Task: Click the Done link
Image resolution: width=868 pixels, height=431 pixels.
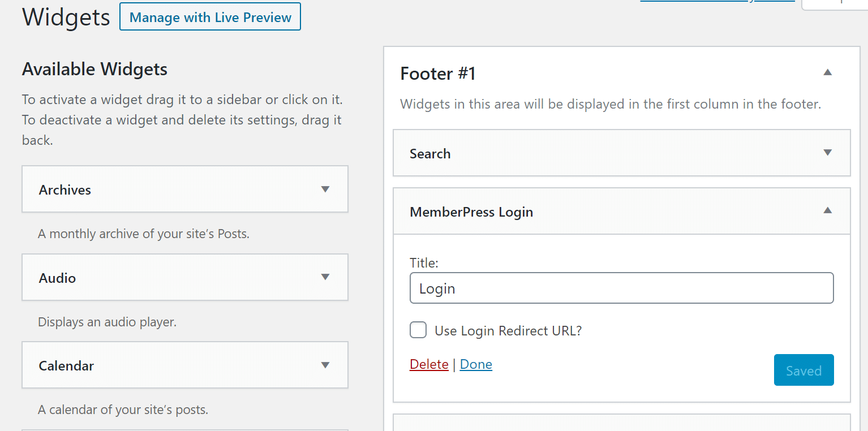Action: tap(476, 364)
